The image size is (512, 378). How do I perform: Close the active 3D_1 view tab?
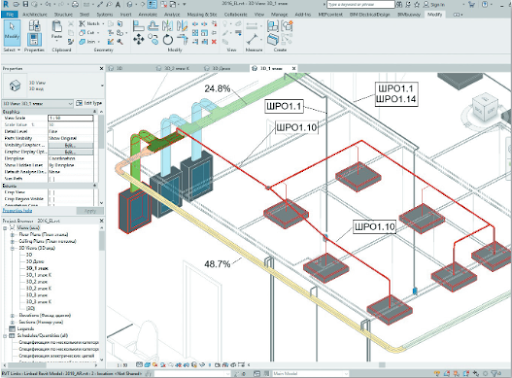pos(294,68)
